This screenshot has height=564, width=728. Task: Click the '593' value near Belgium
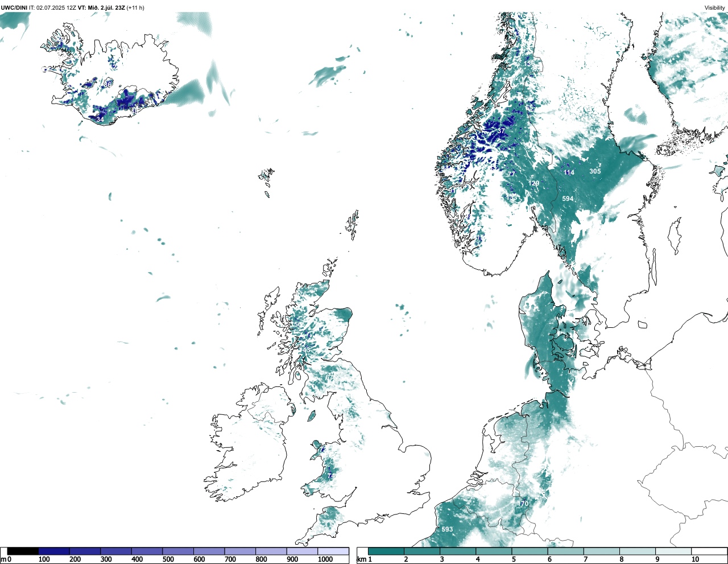pyautogui.click(x=448, y=529)
